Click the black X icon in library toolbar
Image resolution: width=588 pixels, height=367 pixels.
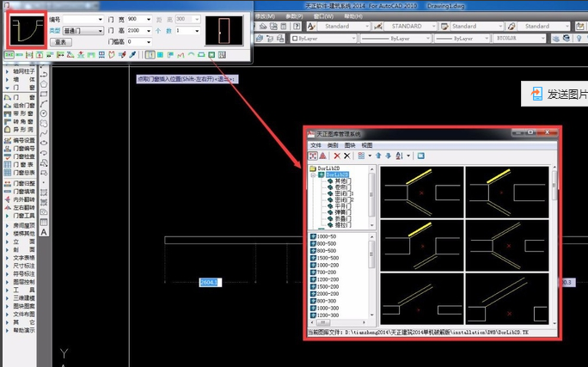[x=347, y=156]
